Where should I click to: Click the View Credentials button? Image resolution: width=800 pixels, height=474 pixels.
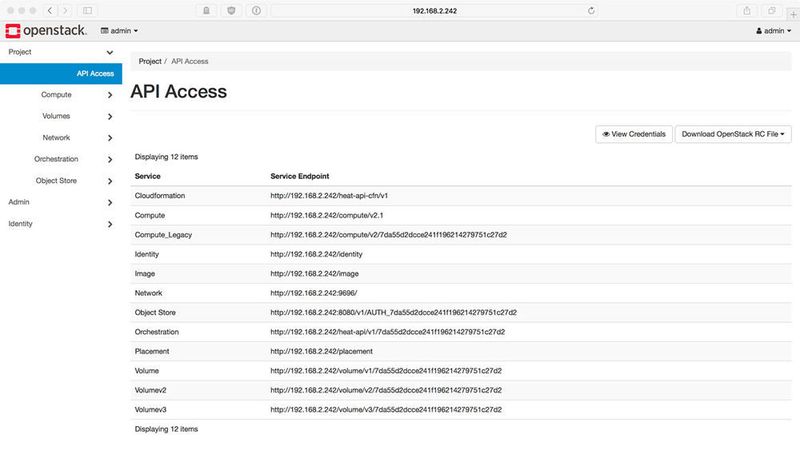click(634, 134)
